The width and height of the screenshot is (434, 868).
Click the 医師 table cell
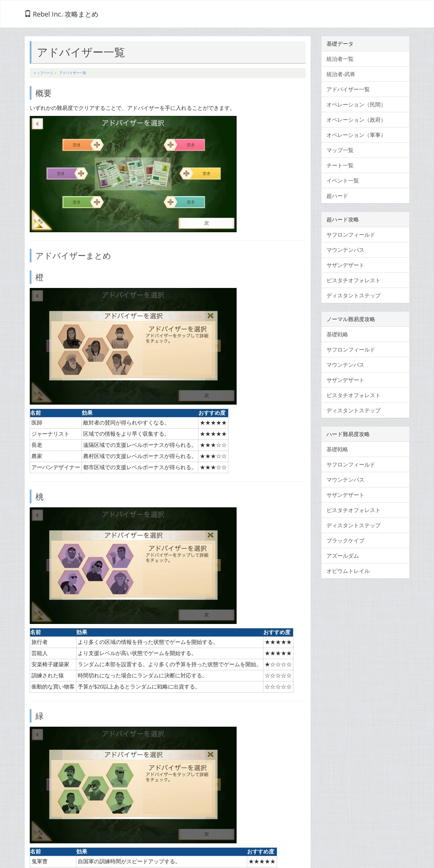56,423
